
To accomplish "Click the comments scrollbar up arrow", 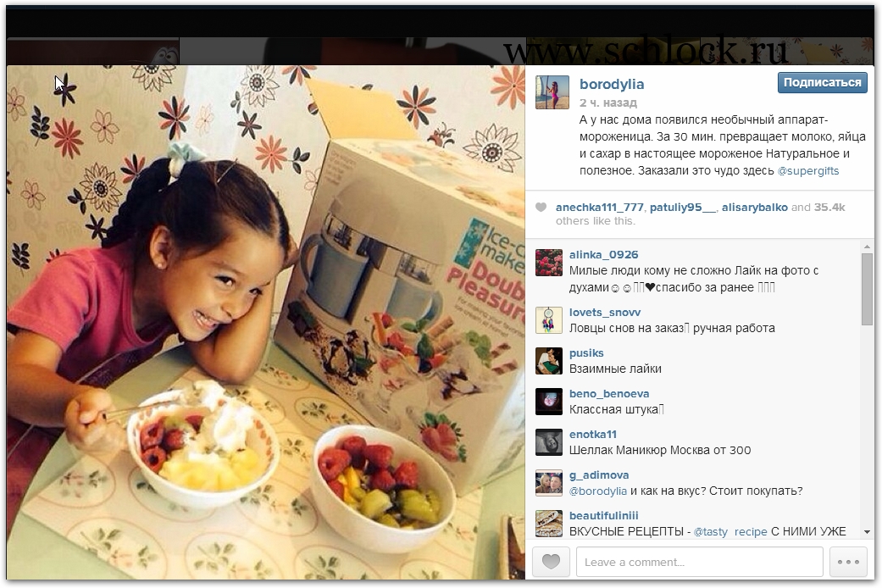I will (867, 247).
